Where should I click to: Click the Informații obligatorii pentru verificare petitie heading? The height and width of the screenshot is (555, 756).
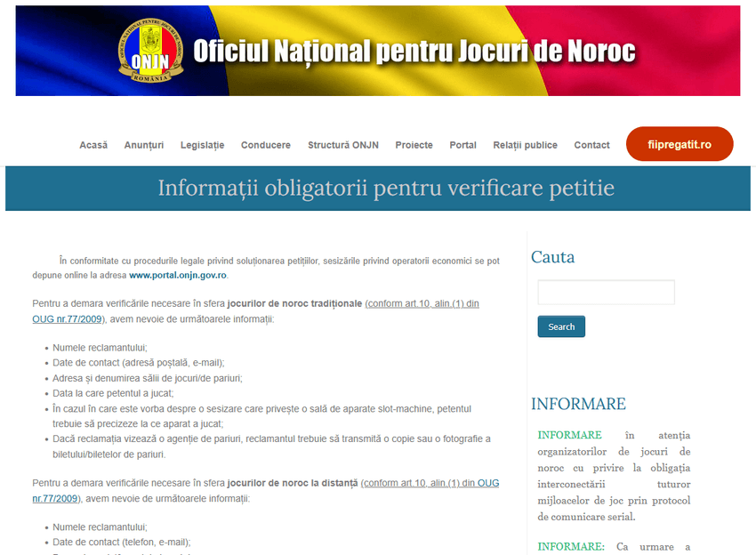386,189
